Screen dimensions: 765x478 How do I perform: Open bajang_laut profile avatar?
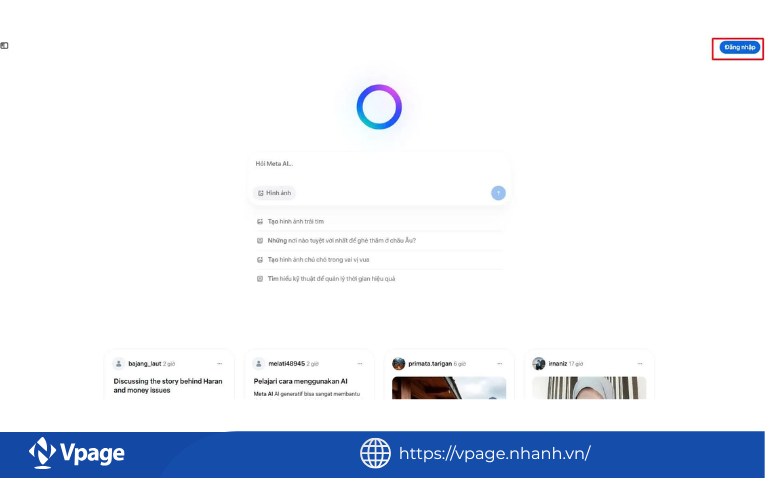tap(119, 364)
